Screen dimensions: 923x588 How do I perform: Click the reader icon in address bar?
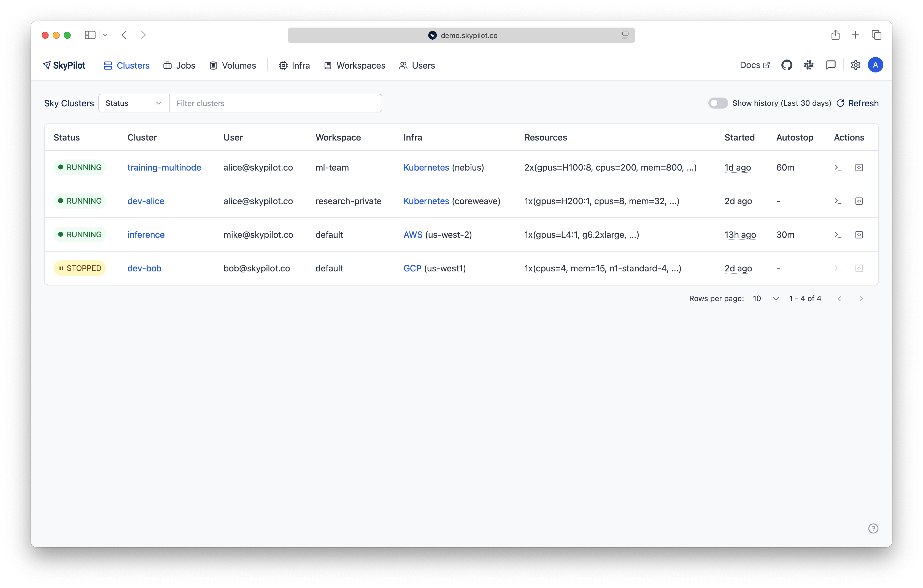(625, 35)
